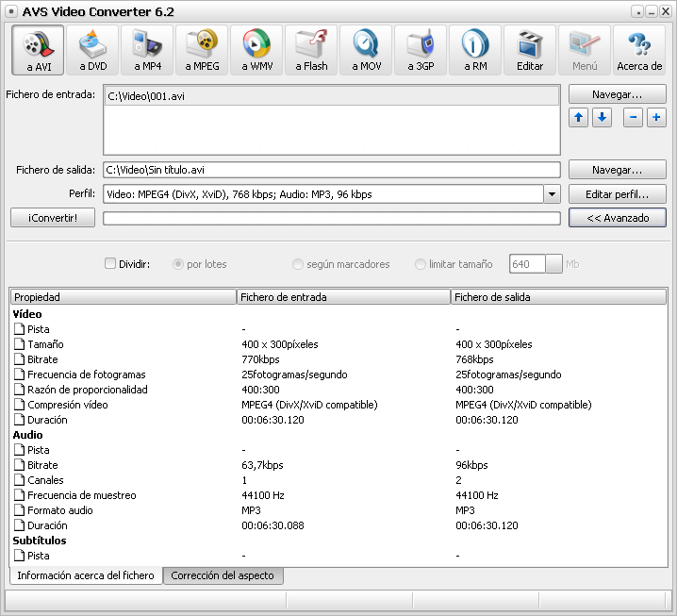
Task: Select the 'a MOV' QuickTime format
Action: [366, 50]
